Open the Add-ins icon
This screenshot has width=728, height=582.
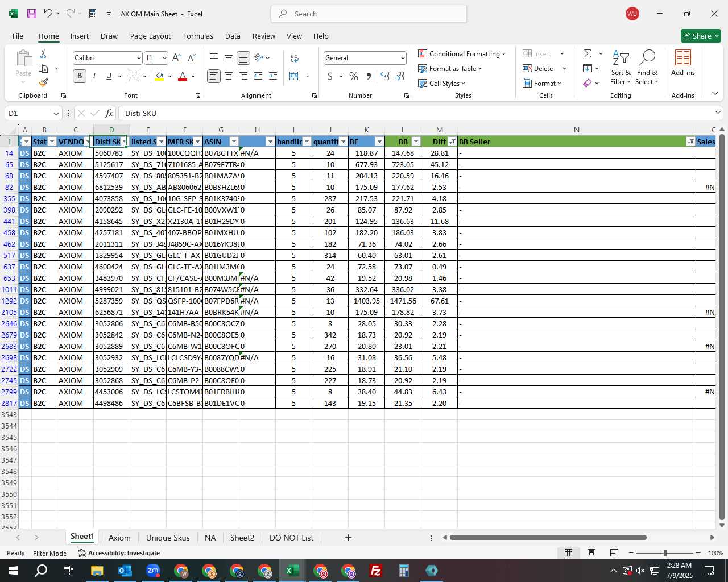[682, 63]
